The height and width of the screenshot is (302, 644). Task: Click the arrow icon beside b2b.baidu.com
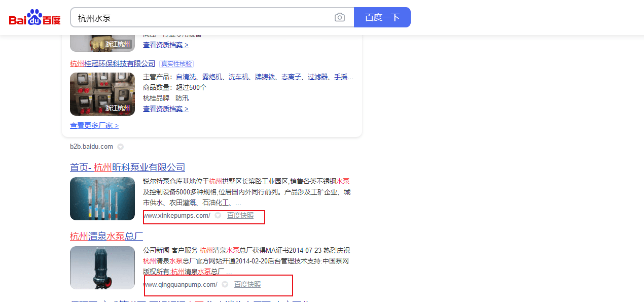click(x=120, y=147)
